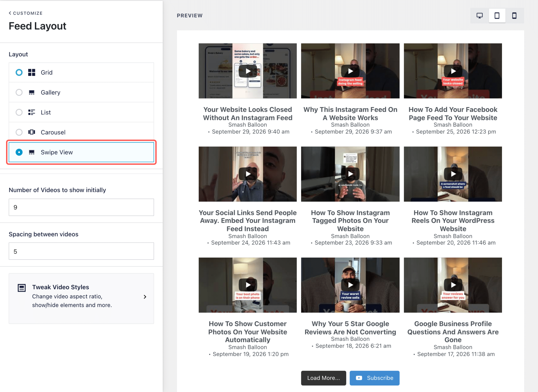The height and width of the screenshot is (392, 538).
Task: Click the List layout icon
Action: 32,112
